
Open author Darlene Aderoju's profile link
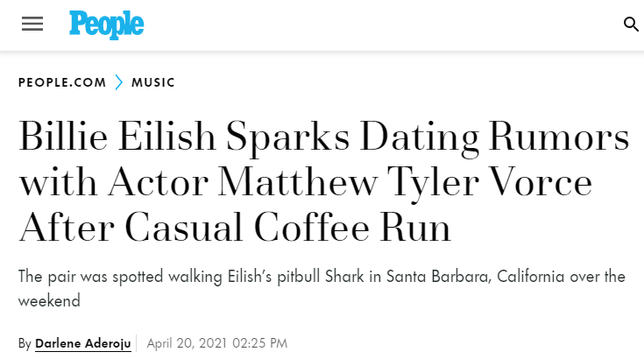83,343
